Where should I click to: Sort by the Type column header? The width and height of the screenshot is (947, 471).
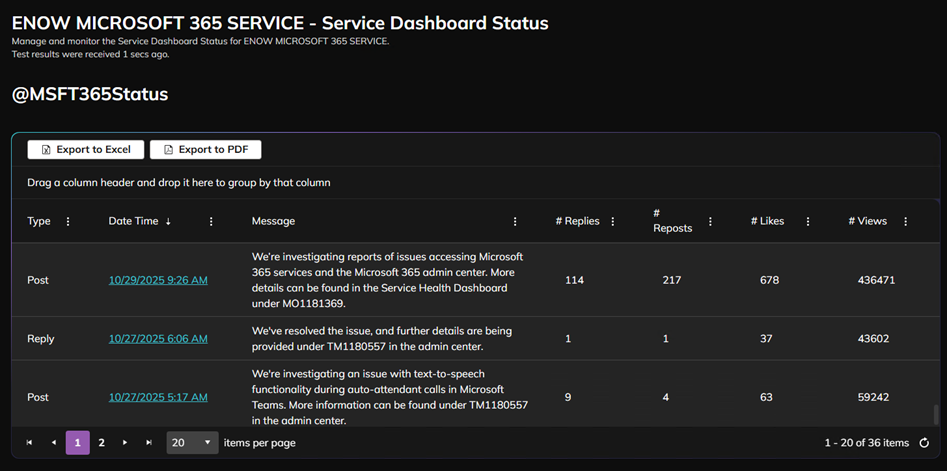39,221
